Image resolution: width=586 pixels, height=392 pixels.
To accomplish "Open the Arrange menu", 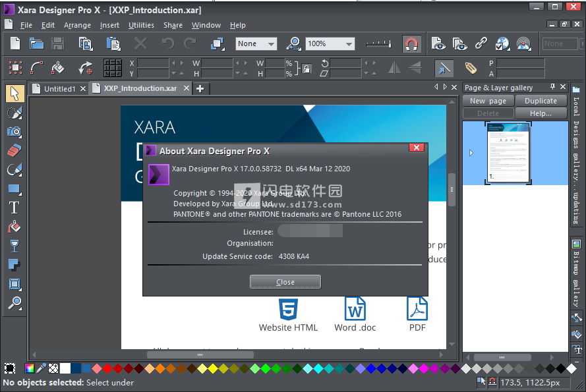I will (x=77, y=25).
